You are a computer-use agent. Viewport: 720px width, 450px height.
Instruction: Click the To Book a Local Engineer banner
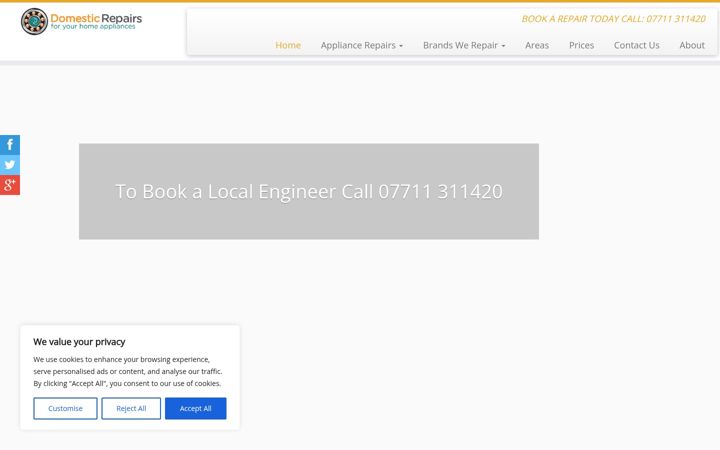(309, 191)
